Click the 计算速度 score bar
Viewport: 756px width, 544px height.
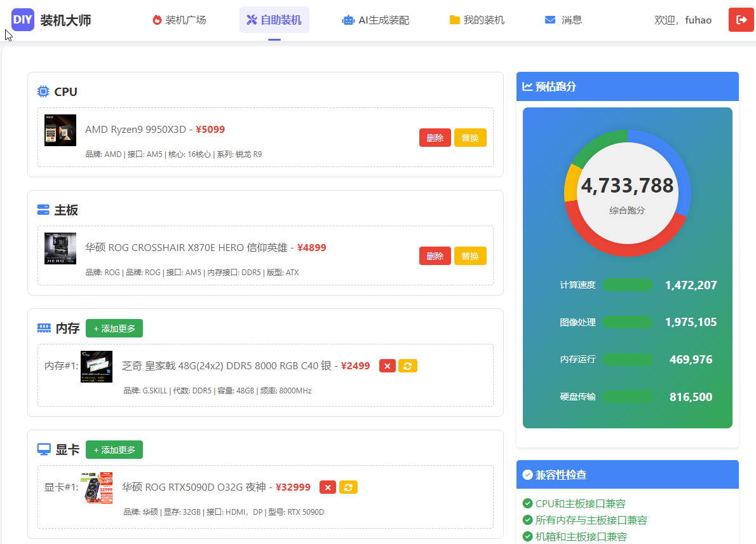point(628,285)
